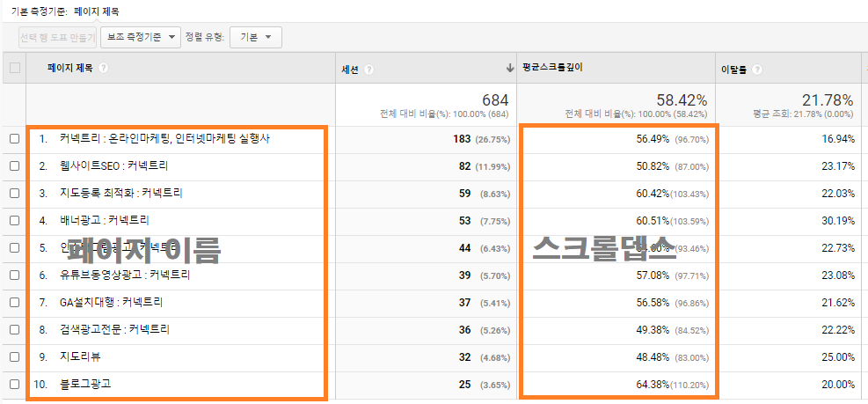868x404 pixels.
Task: Check row 8 검색광고전문 checkbox
Action: (x=14, y=330)
